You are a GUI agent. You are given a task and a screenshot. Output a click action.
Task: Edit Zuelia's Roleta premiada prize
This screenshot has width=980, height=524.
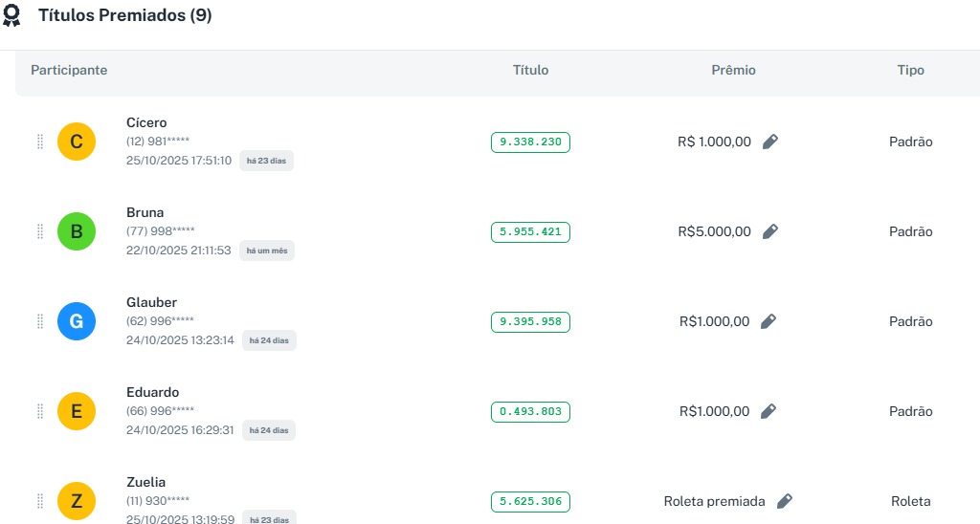pos(785,501)
